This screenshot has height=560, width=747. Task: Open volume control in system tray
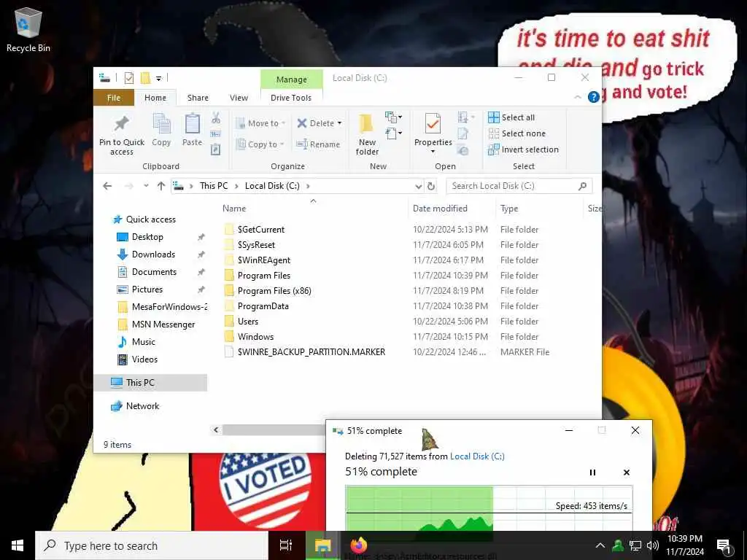click(x=653, y=545)
